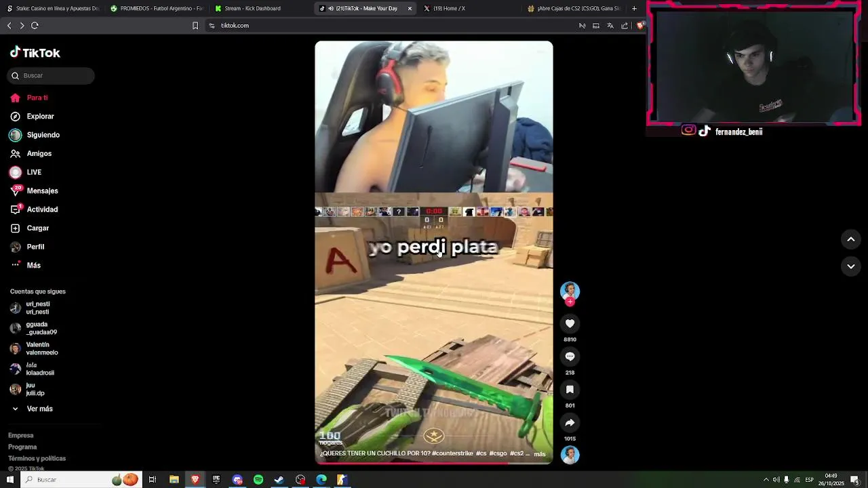
Task: Open Microsoft Edge from taskbar
Action: (321, 480)
